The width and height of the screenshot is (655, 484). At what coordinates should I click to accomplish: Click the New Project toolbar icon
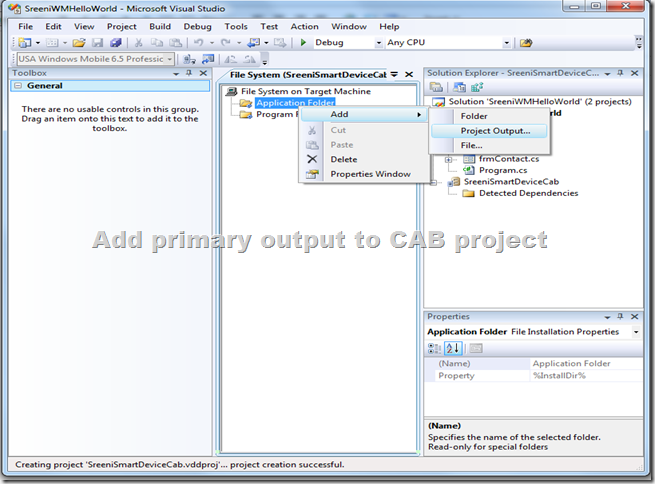point(25,43)
